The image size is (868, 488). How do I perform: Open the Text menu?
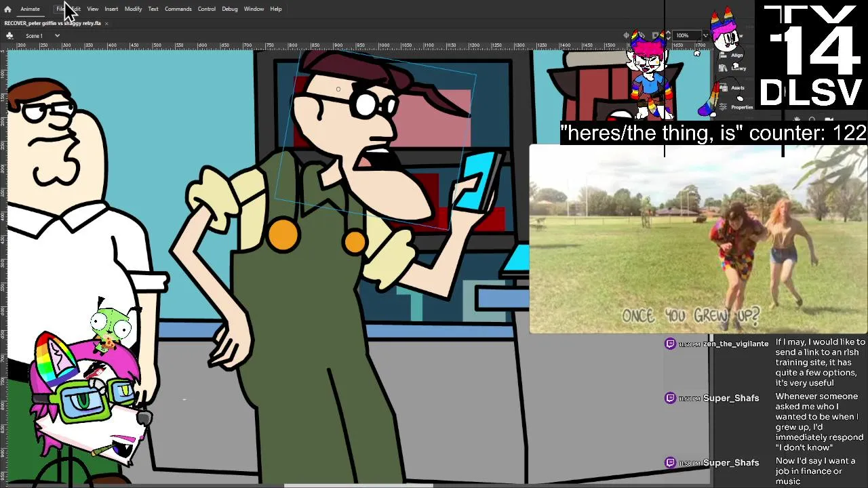pyautogui.click(x=153, y=9)
